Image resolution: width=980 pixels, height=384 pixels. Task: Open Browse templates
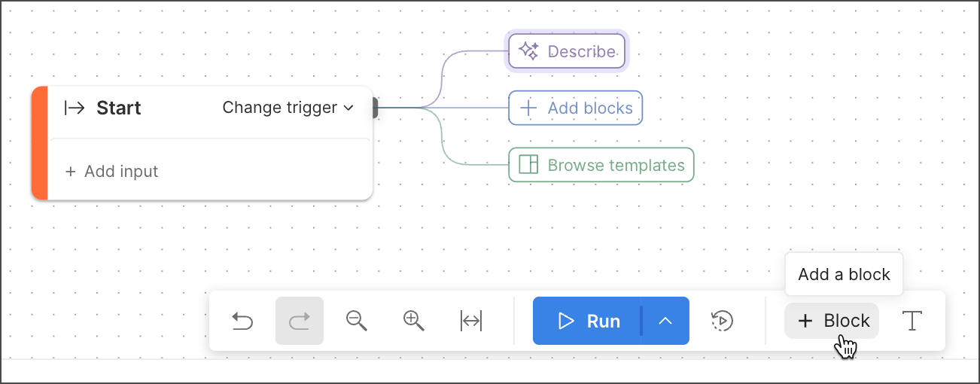(x=601, y=166)
